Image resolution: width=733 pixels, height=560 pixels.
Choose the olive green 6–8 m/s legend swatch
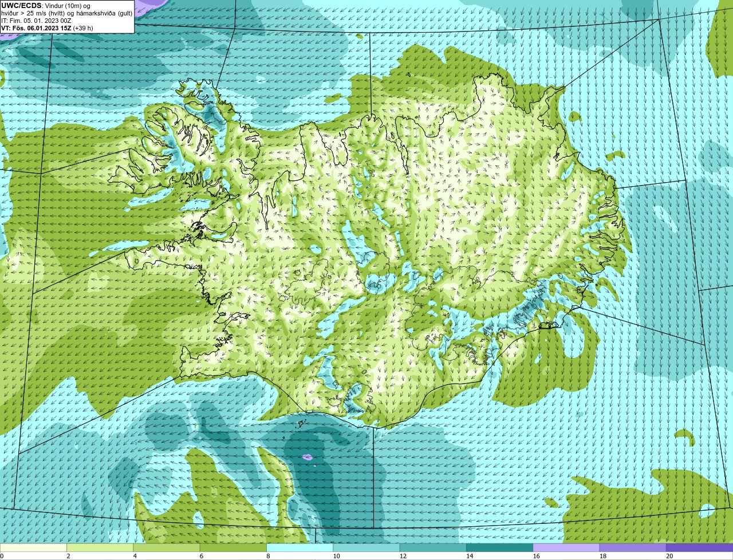(233, 548)
